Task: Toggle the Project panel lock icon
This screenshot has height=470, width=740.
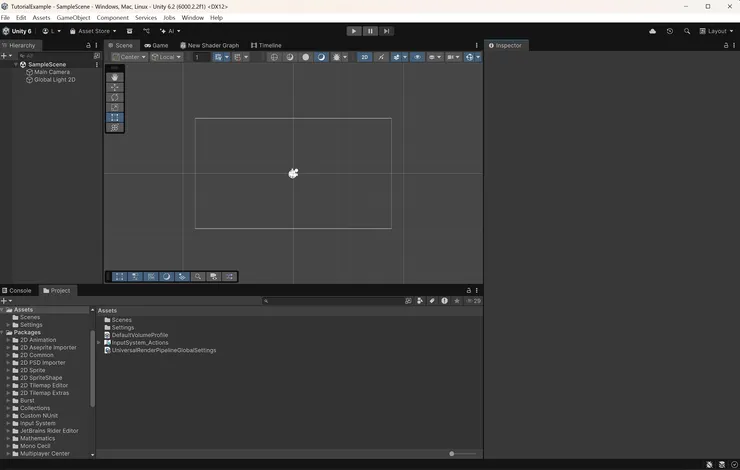Action: click(469, 290)
